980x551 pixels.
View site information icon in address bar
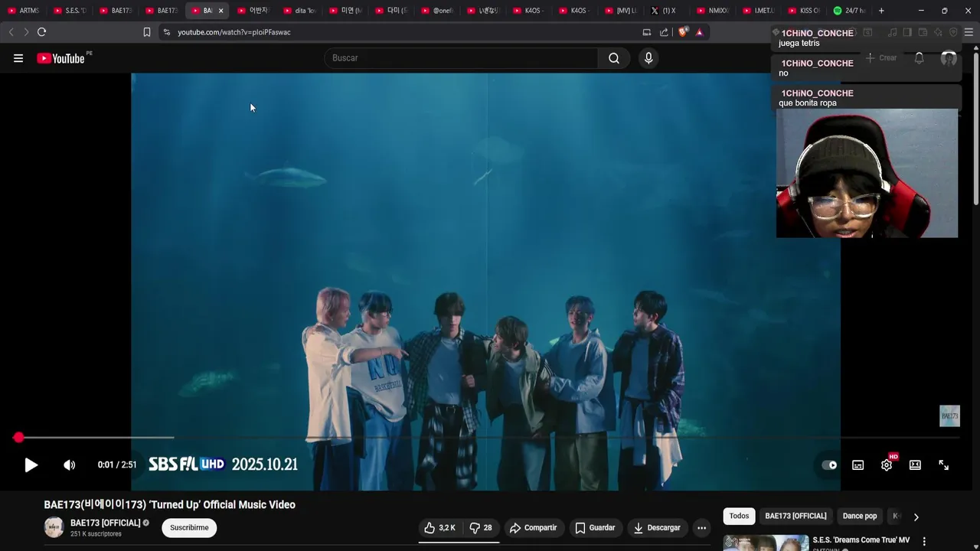point(166,32)
